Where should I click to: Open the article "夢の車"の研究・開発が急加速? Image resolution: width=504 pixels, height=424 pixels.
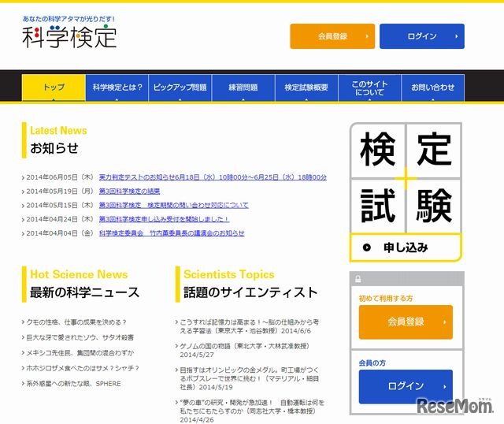coord(252,411)
